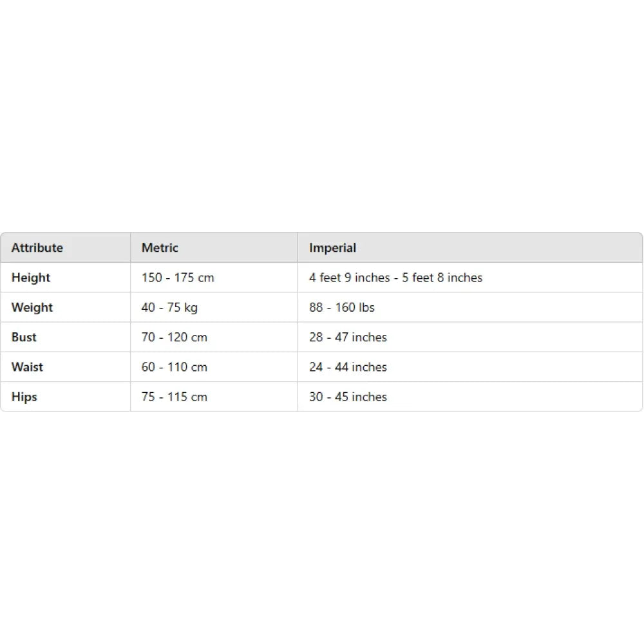Click the 70 - 120 cm cell
This screenshot has width=644, height=644.
click(x=175, y=337)
